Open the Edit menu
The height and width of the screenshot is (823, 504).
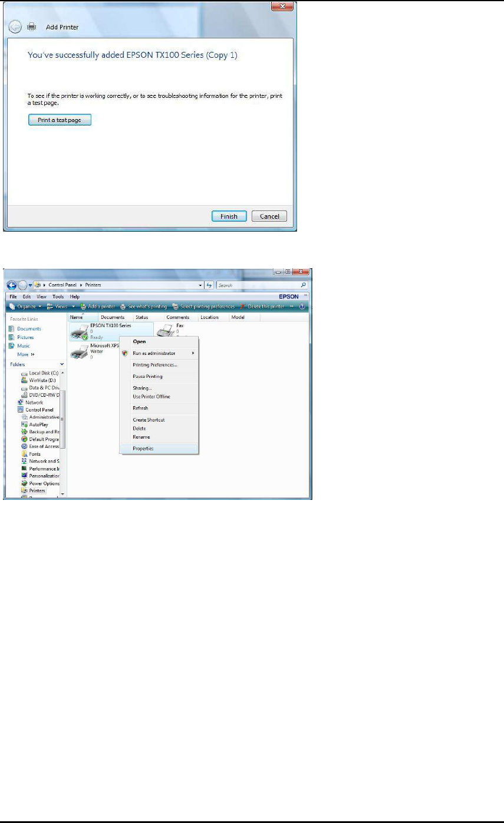[27, 297]
